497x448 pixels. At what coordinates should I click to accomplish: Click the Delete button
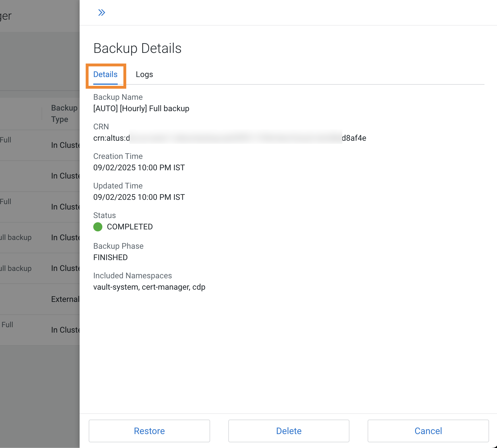289,431
